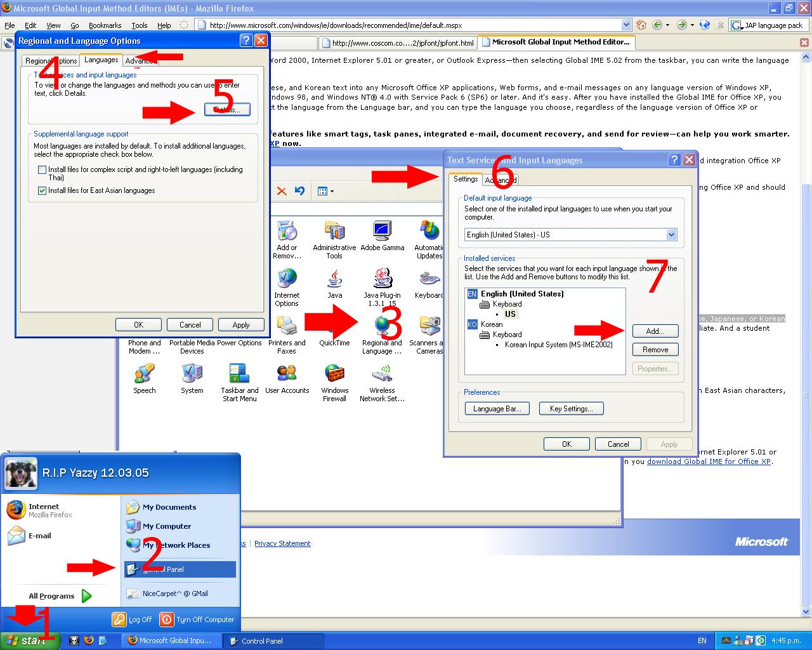Open Taskbar and Start Menu settings
812x650 pixels.
point(239,383)
